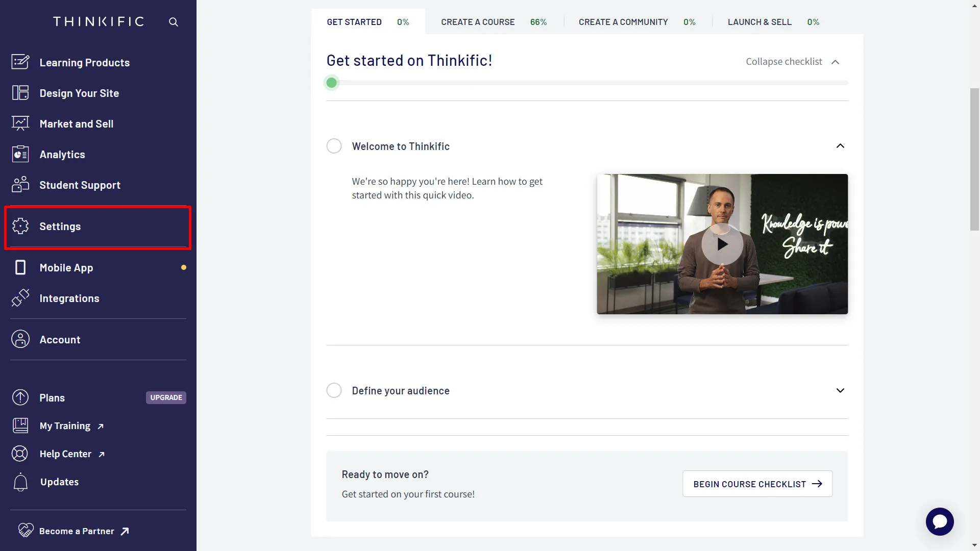The height and width of the screenshot is (551, 980).
Task: Toggle the Market and Sell visibility
Action: click(76, 123)
